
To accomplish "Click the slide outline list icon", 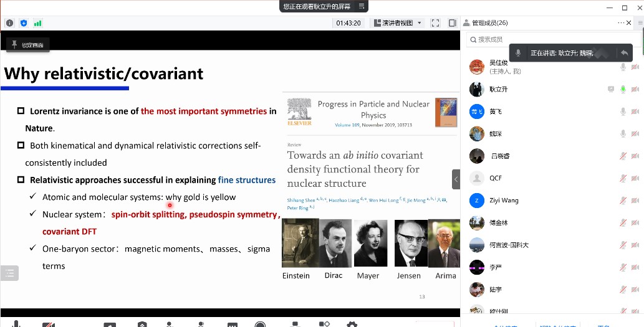I will (x=9, y=273).
